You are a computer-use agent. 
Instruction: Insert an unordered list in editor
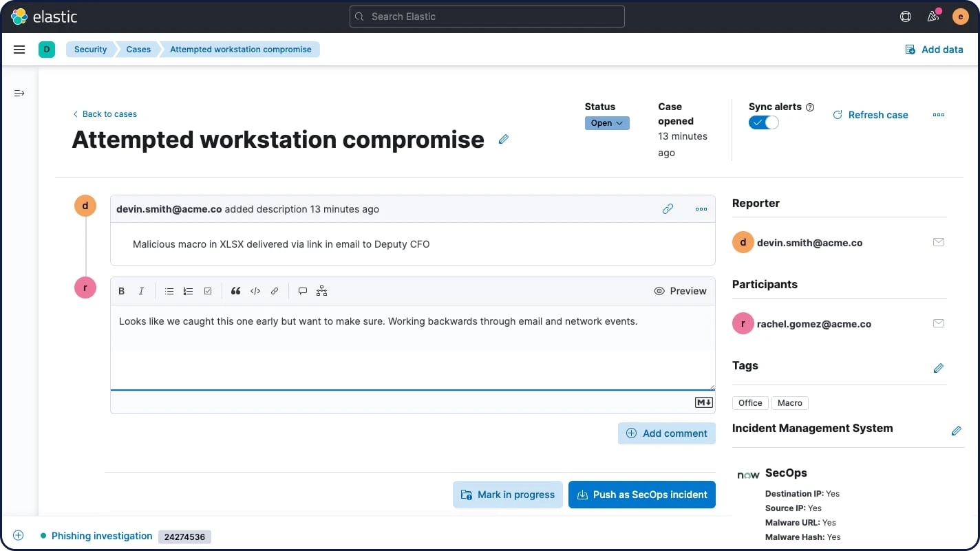click(x=169, y=291)
